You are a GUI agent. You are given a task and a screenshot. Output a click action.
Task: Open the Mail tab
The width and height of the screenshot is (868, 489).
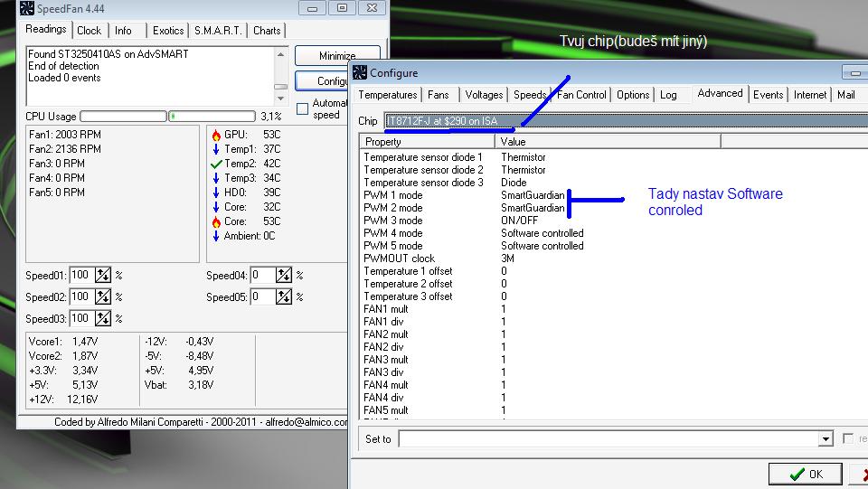(x=846, y=95)
